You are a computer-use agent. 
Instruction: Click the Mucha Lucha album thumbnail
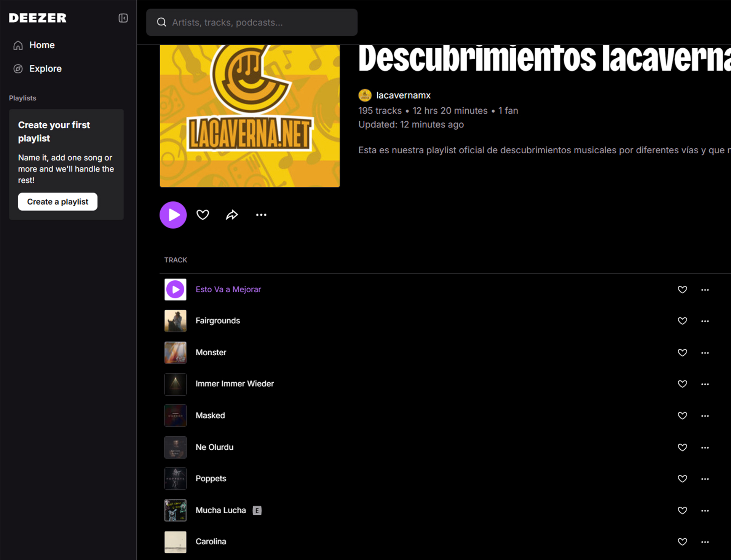176,511
